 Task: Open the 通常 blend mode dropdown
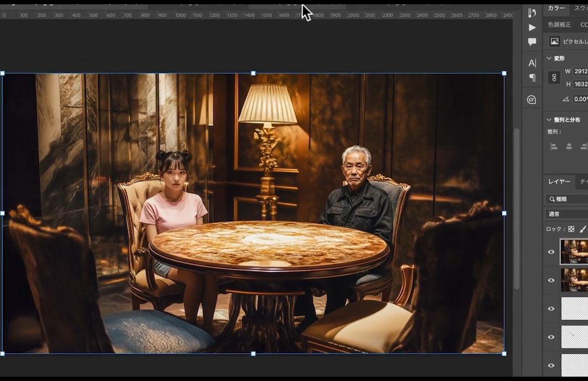coord(566,214)
